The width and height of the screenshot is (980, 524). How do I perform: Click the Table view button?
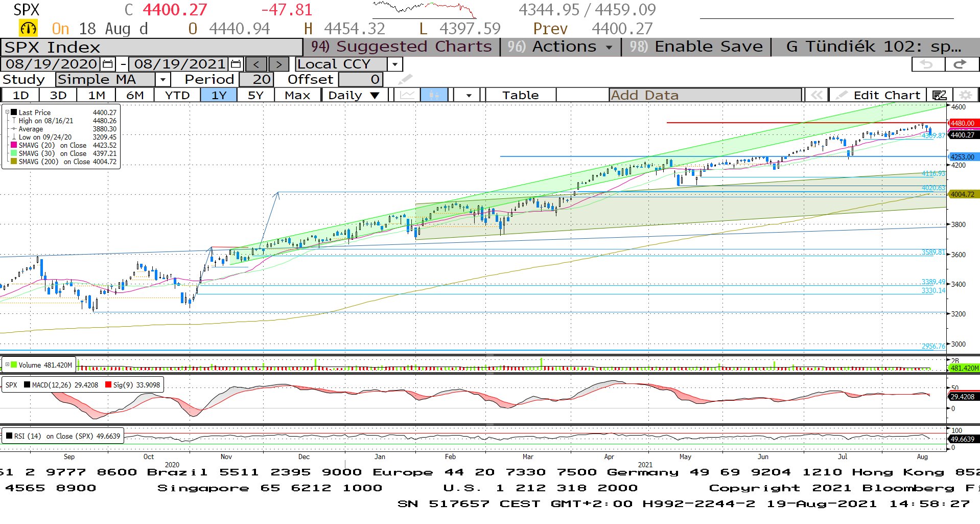pyautogui.click(x=520, y=95)
